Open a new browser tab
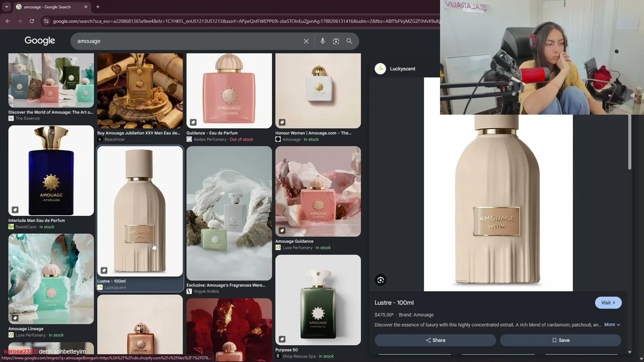Viewport: 644px width, 362px height. (98, 7)
